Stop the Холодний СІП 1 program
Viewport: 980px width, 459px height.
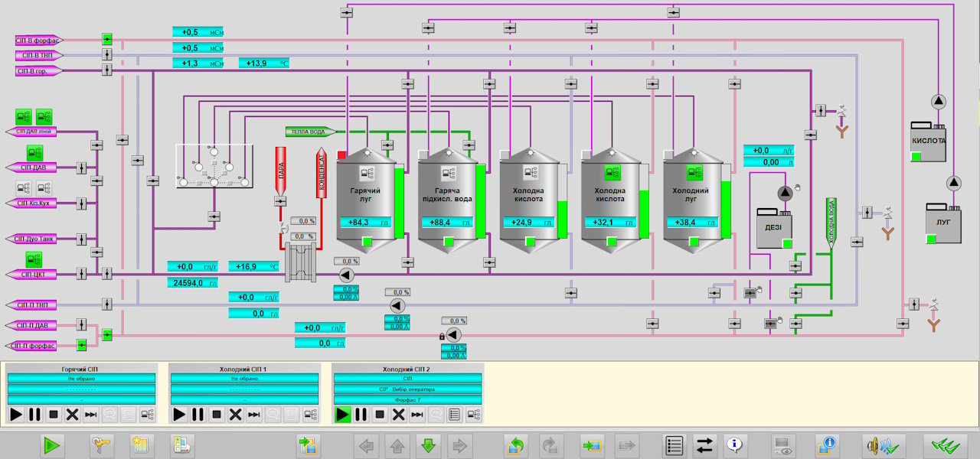coord(217,415)
